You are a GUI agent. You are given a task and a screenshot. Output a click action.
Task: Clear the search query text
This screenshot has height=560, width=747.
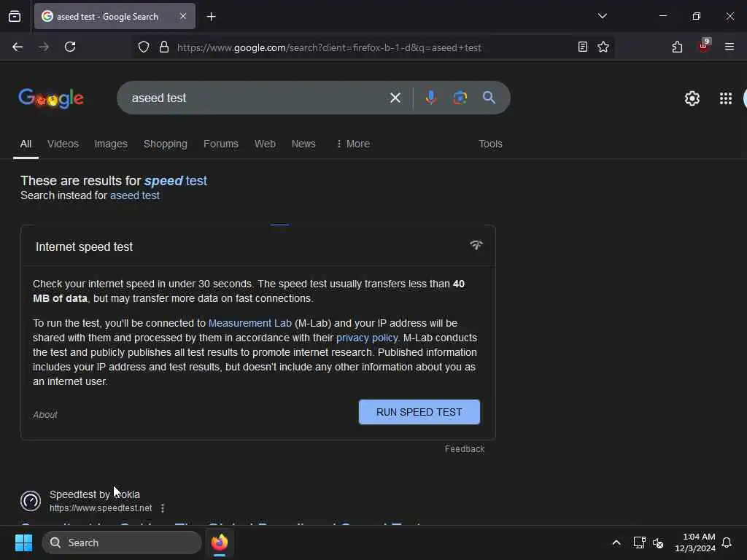(395, 98)
